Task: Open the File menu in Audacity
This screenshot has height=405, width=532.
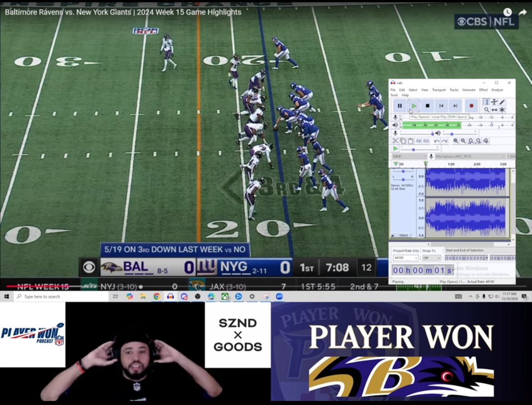Action: point(393,90)
